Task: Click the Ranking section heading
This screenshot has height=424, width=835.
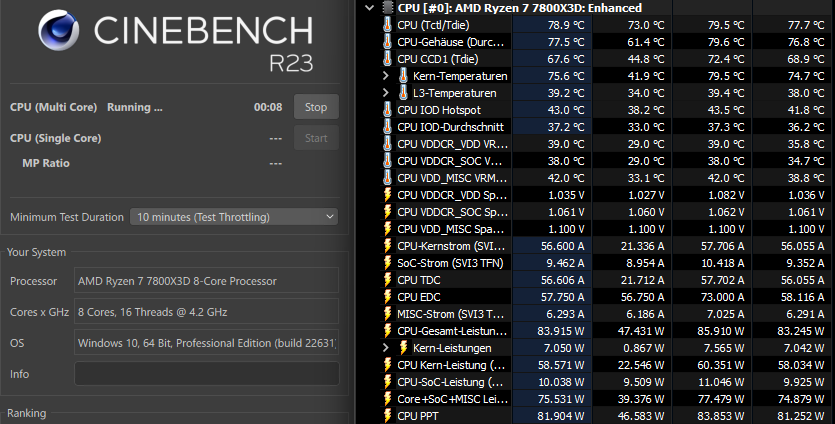Action: click(27, 413)
